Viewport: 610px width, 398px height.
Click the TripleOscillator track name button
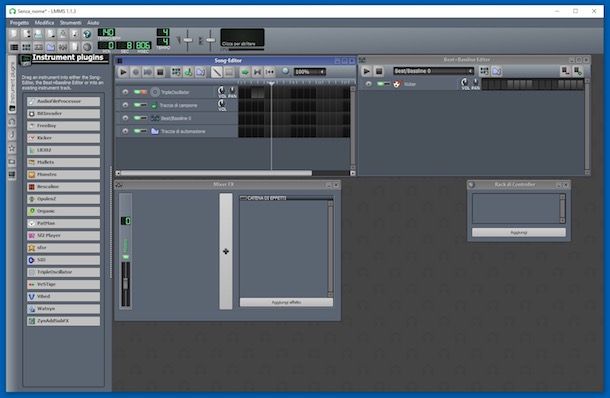[x=182, y=92]
